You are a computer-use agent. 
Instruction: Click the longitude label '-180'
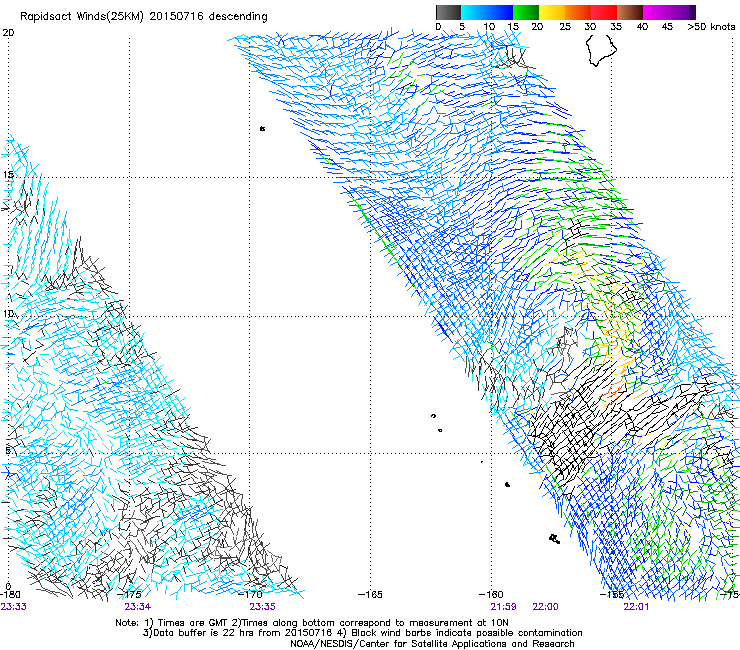[11, 595]
